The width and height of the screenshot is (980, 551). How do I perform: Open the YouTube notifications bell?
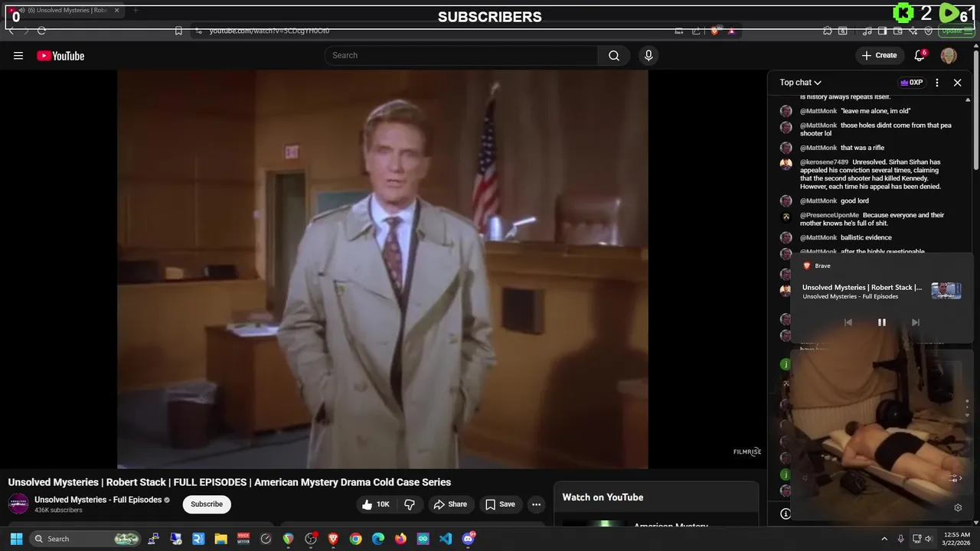pos(920,55)
